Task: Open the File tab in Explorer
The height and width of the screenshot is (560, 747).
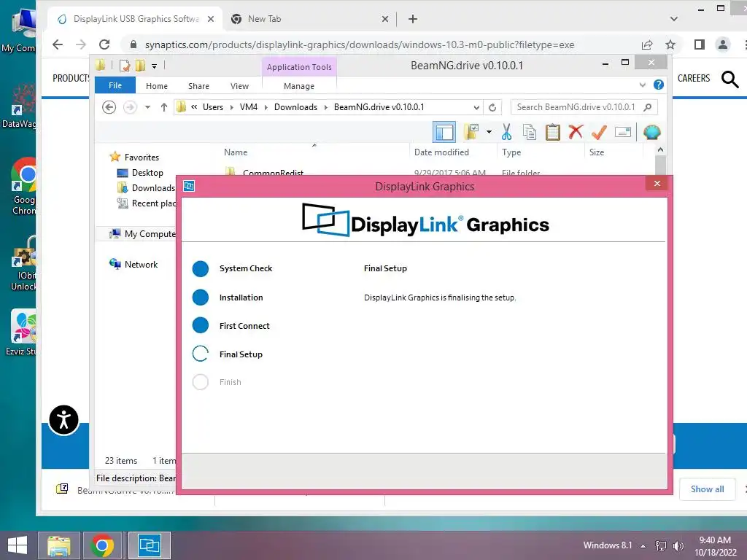Action: click(115, 85)
